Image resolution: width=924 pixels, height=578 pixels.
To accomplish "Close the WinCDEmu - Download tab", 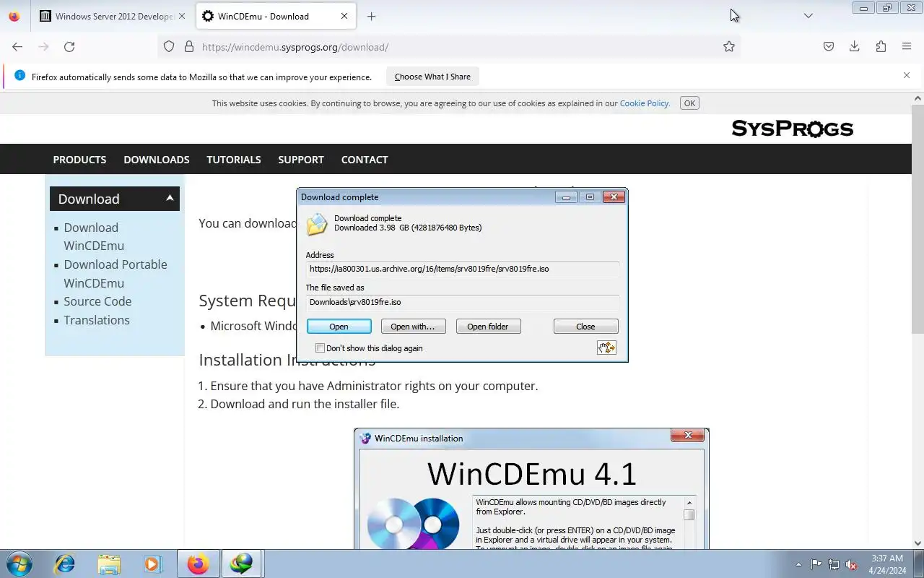I will point(344,16).
